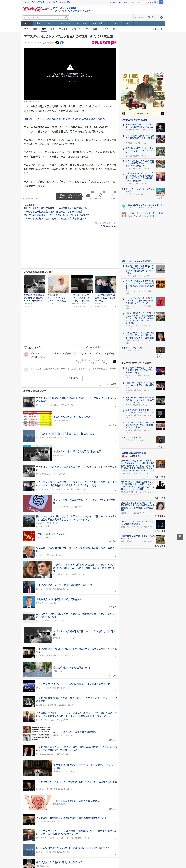Click the Yahoo! JAPAN logo
The height and width of the screenshot is (868, 186).
pos(32,9)
